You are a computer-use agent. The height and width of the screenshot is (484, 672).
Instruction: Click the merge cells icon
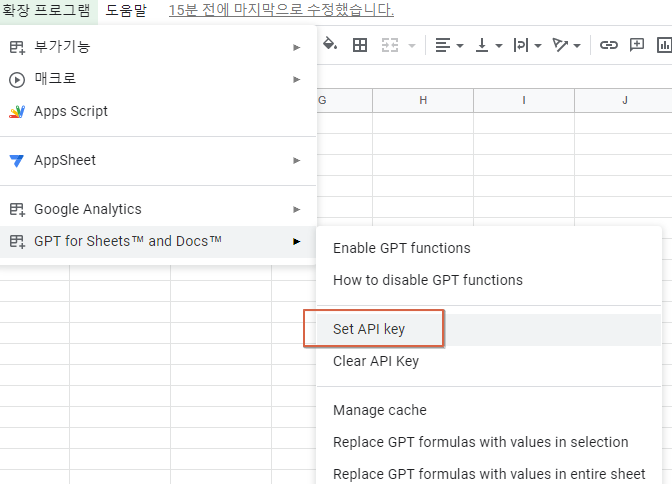pos(390,45)
